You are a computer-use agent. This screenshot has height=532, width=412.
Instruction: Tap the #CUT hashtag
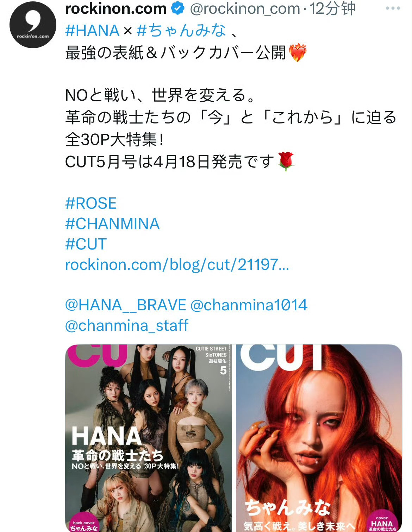[86, 244]
